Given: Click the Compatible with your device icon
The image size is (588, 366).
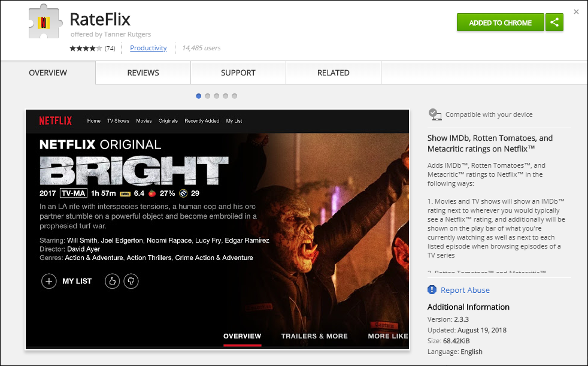Looking at the screenshot, I should 435,114.
